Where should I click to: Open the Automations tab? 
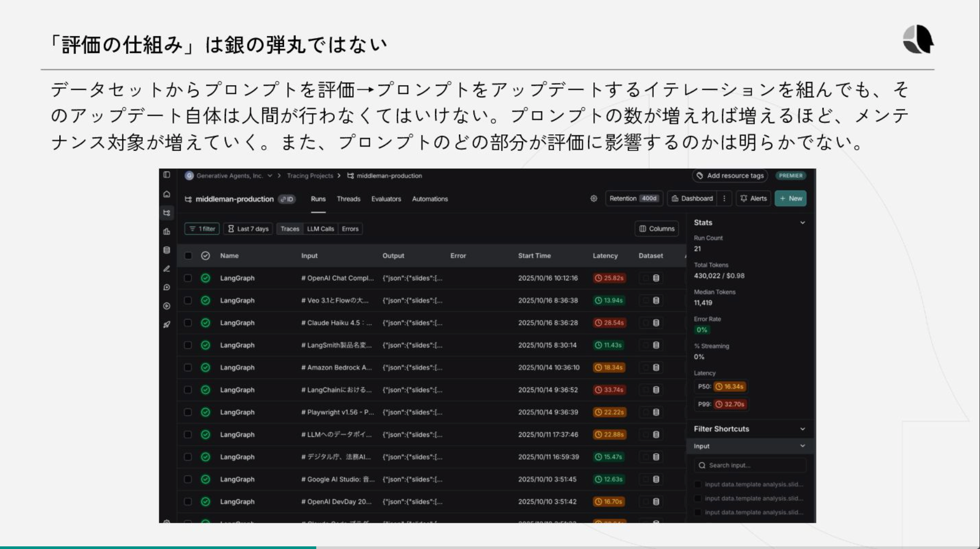pos(430,199)
